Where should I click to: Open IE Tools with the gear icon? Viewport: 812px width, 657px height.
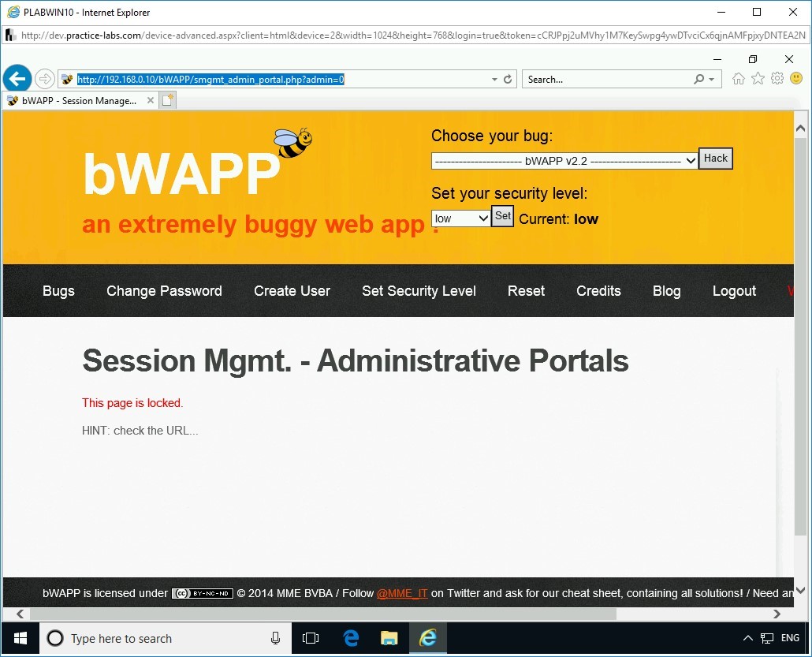777,79
